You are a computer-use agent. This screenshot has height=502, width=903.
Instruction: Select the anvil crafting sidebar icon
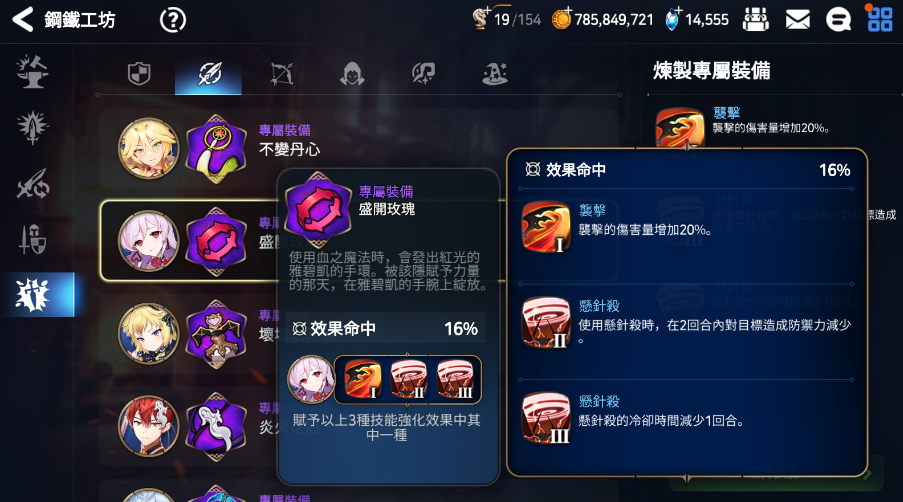[x=32, y=71]
